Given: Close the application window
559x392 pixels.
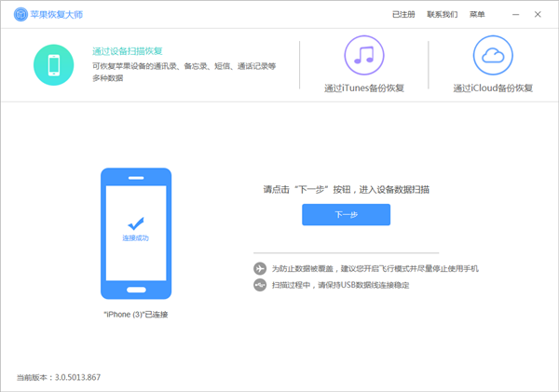Looking at the screenshot, I should coord(538,14).
